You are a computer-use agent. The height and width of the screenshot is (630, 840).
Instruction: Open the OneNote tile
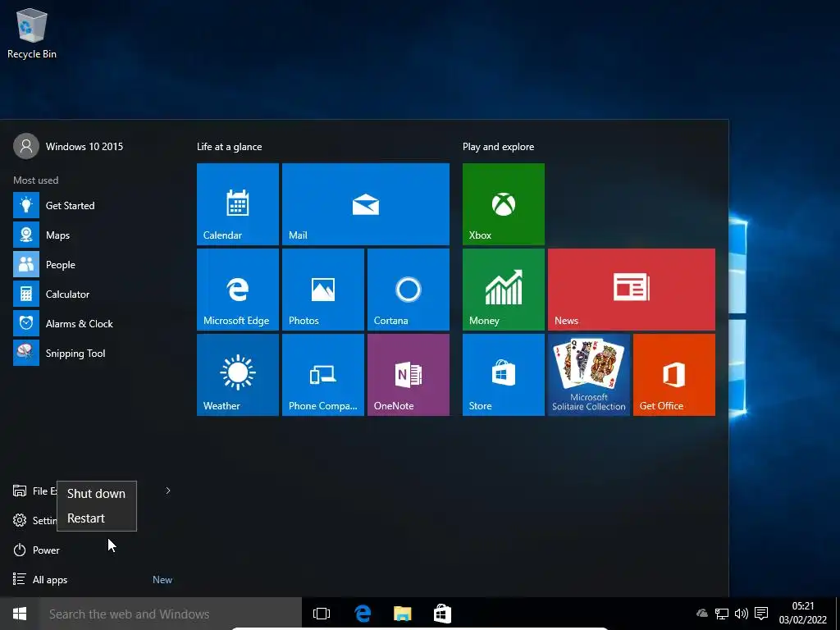tap(409, 374)
